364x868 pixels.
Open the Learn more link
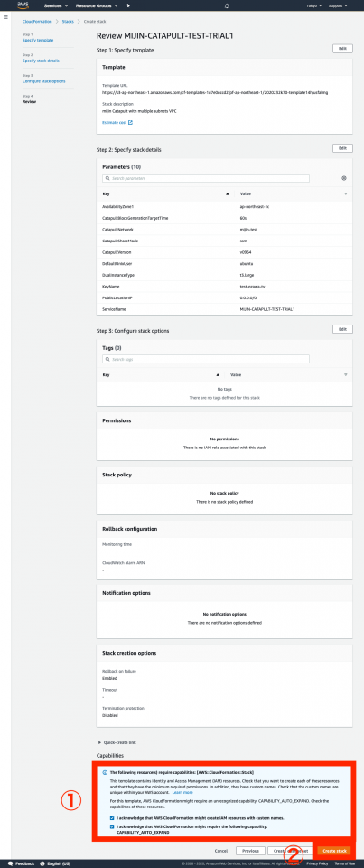tap(182, 793)
